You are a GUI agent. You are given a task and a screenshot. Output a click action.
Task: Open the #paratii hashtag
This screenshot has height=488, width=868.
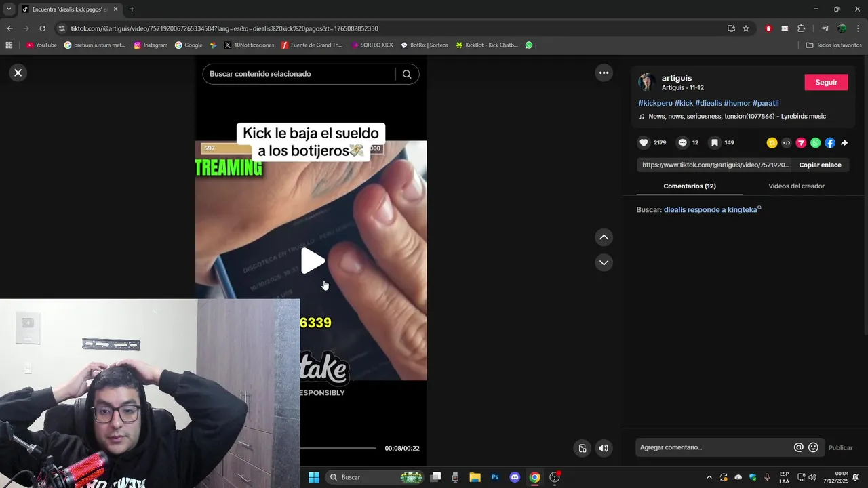tap(766, 103)
